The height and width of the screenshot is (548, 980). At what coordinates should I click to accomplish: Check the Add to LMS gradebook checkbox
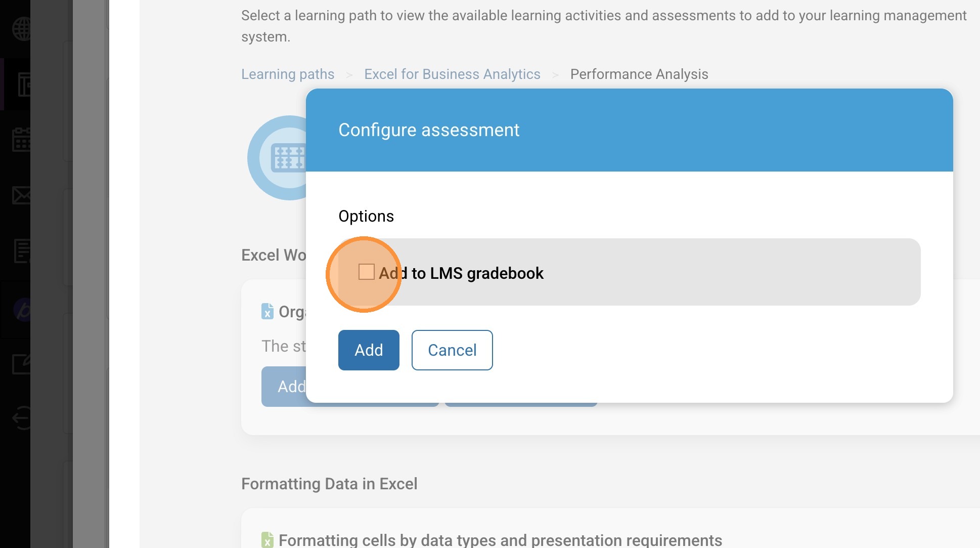click(x=366, y=272)
